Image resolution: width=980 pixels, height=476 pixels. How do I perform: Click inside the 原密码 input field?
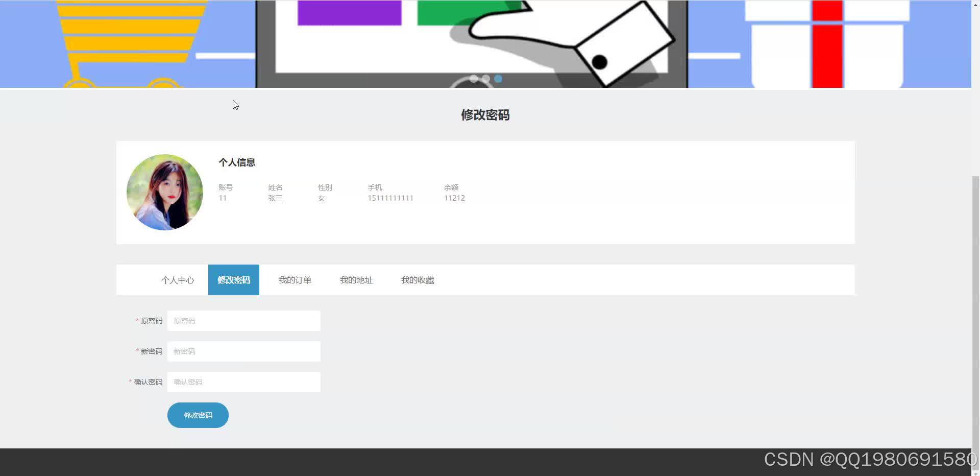(243, 320)
